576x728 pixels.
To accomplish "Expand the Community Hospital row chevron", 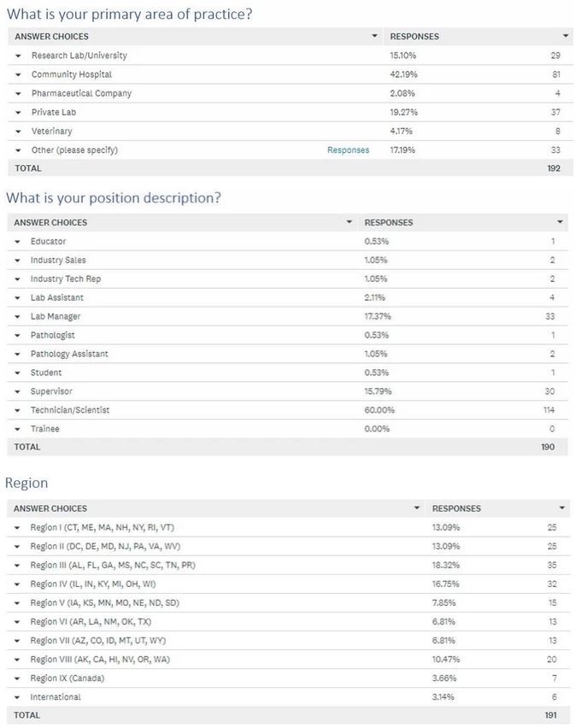I will pyautogui.click(x=19, y=74).
